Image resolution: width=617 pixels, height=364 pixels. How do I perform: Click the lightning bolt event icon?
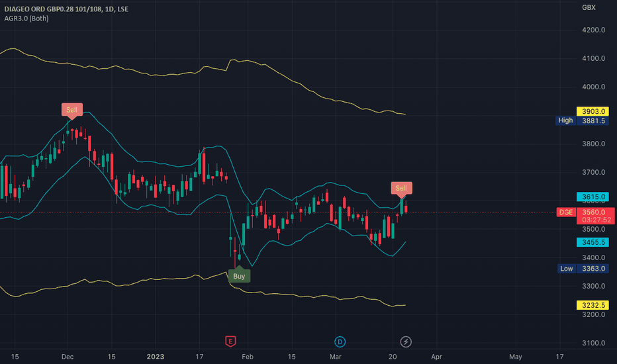pos(406,341)
